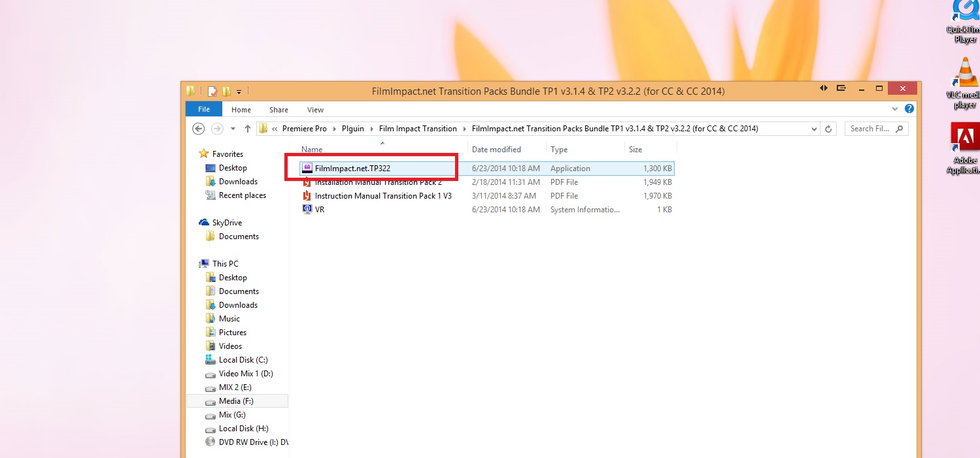Click the FilmImpact.net.TP322 application icon
Image resolution: width=980 pixels, height=458 pixels.
point(307,169)
